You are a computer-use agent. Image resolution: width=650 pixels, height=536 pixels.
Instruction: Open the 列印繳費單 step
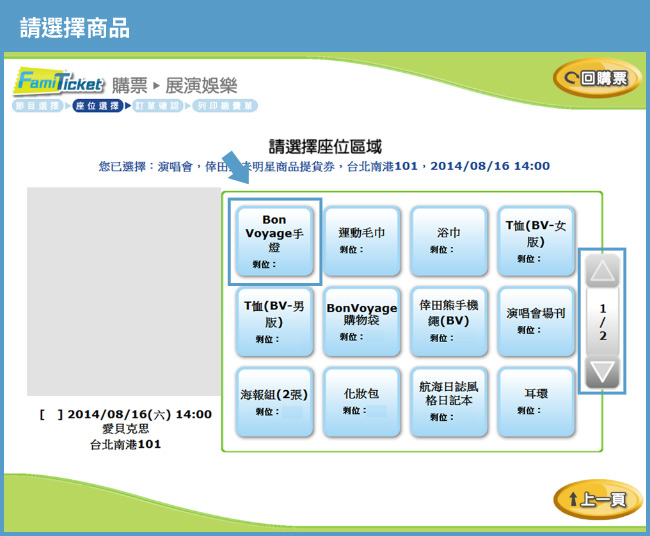click(225, 106)
